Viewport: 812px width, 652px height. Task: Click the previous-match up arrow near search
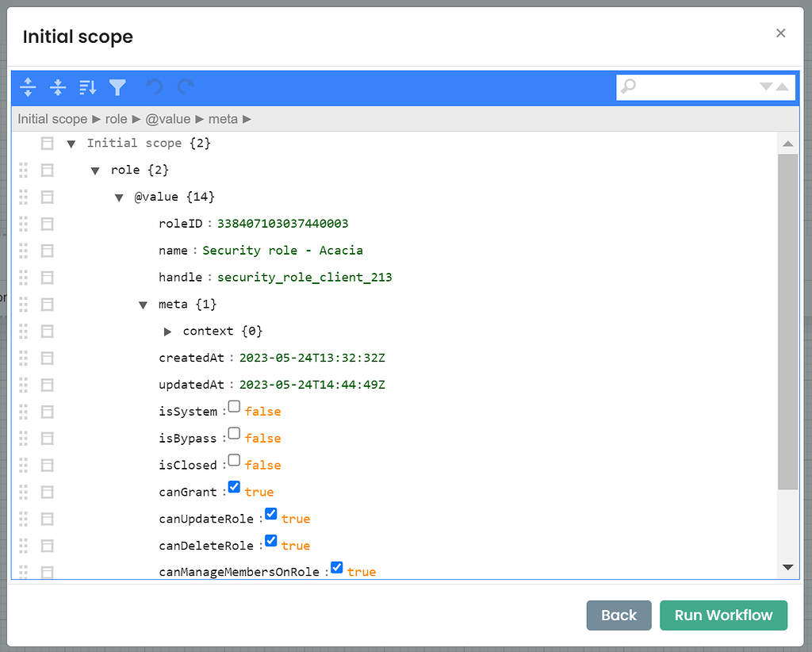coord(780,87)
